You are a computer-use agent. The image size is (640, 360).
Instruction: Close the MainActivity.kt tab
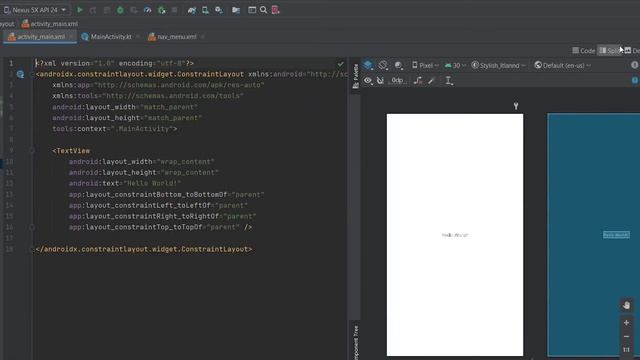(138, 37)
